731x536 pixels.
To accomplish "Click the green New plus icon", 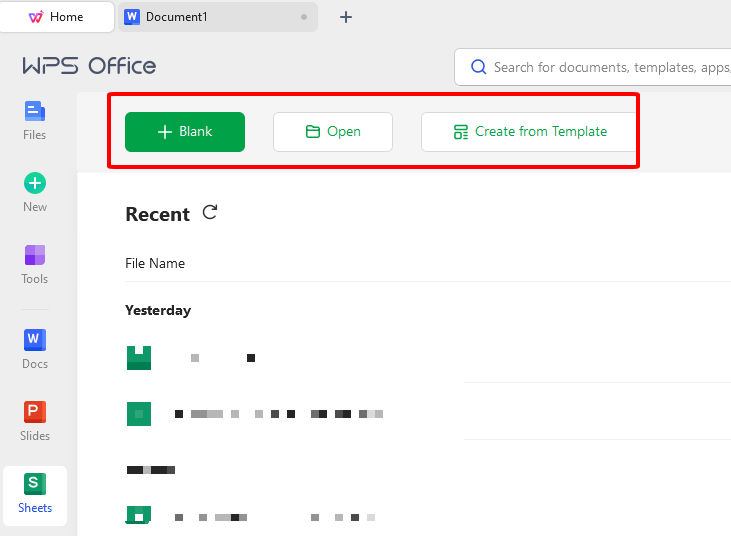I will (x=35, y=183).
